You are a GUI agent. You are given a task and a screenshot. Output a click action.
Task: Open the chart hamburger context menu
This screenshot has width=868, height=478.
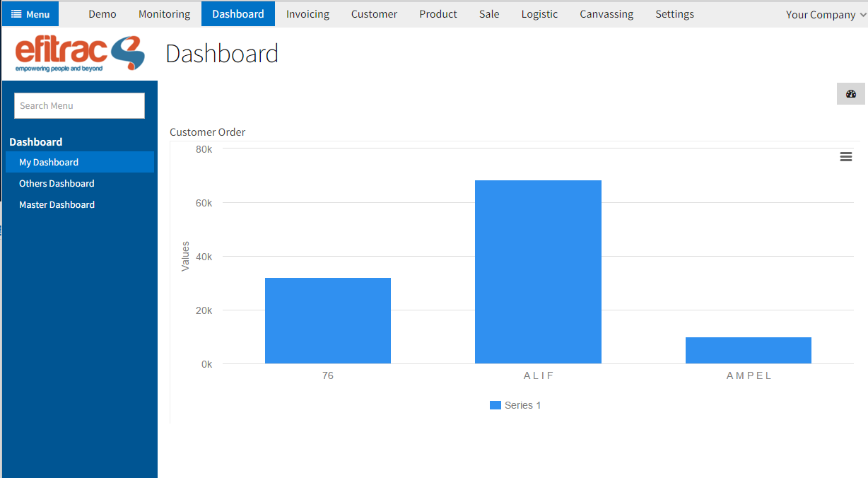coord(845,157)
